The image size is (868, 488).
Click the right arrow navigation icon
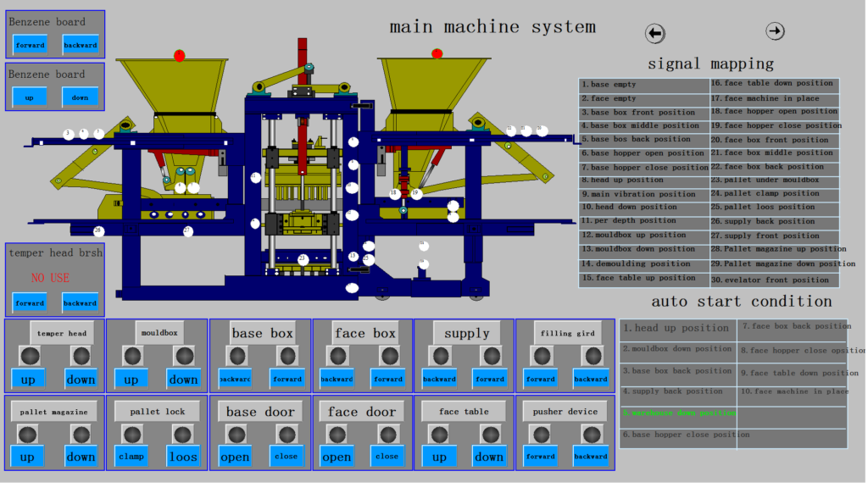[775, 31]
